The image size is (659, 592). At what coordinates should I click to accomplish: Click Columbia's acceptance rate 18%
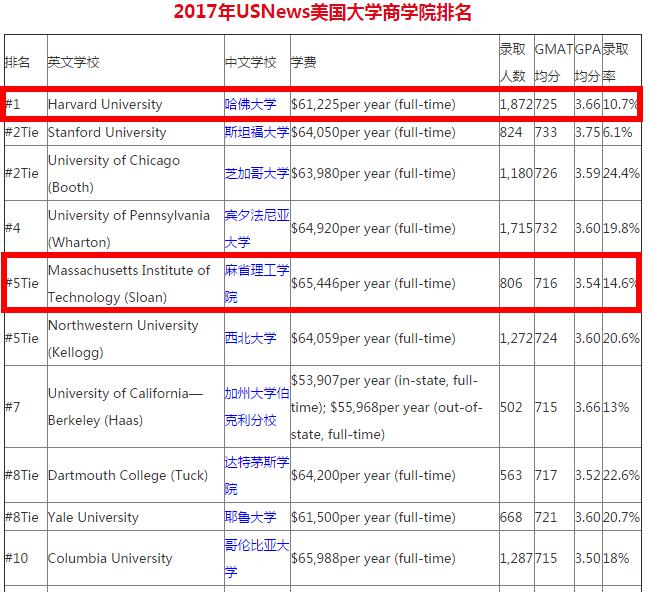[616, 558]
